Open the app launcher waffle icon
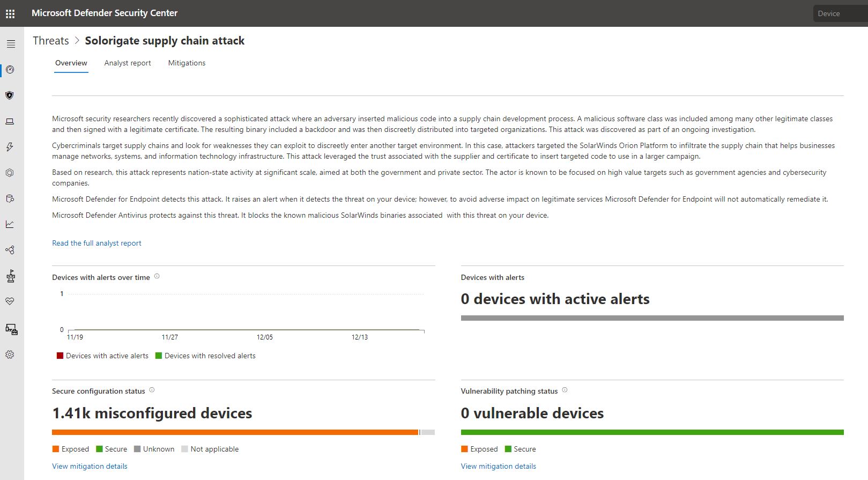This screenshot has height=480, width=868. click(10, 13)
